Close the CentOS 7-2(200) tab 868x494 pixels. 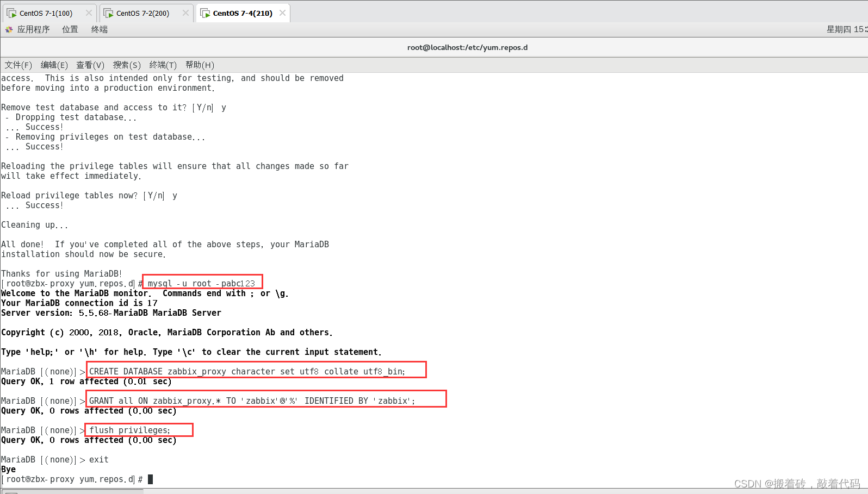[185, 13]
